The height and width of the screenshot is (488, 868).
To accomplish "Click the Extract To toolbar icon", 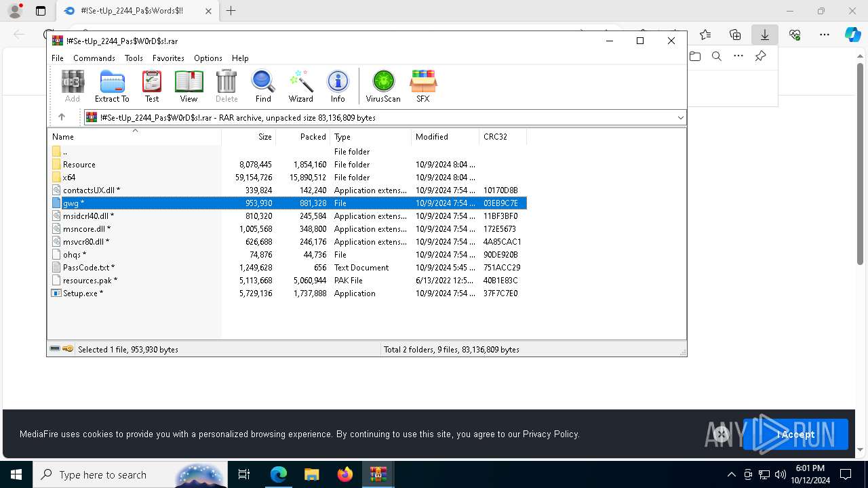I will (112, 86).
